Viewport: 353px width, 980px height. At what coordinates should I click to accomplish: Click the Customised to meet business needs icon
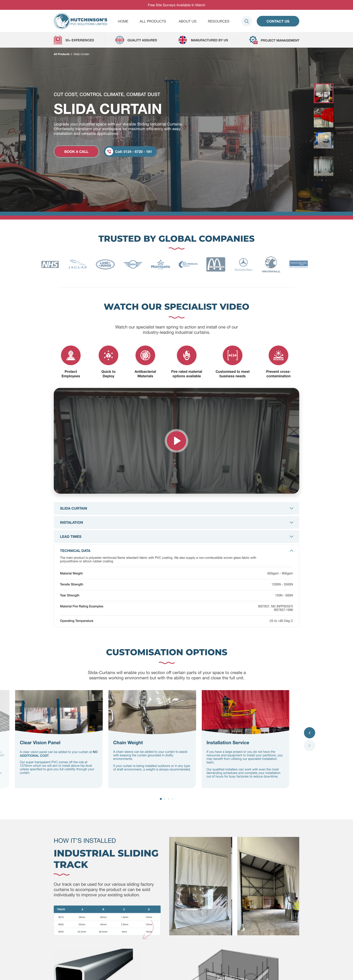[233, 355]
